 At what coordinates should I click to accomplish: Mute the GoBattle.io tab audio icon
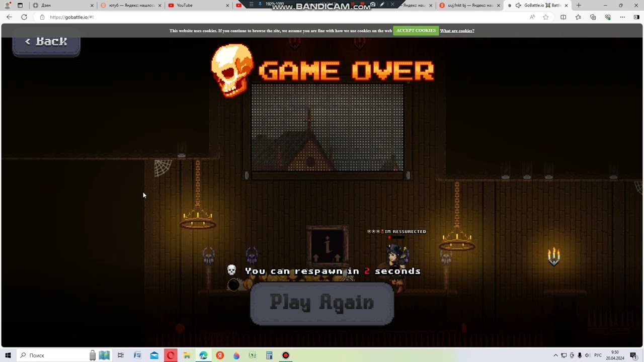coord(518,6)
